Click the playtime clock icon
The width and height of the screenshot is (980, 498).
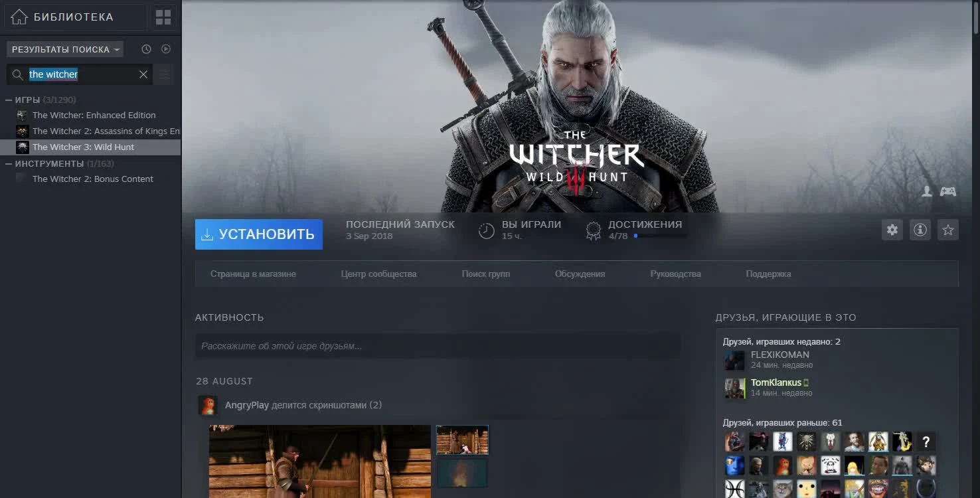pyautogui.click(x=487, y=230)
